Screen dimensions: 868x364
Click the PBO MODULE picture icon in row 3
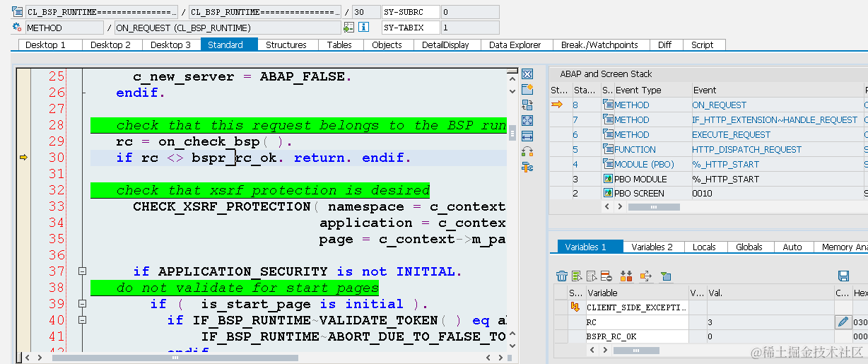pyautogui.click(x=608, y=179)
